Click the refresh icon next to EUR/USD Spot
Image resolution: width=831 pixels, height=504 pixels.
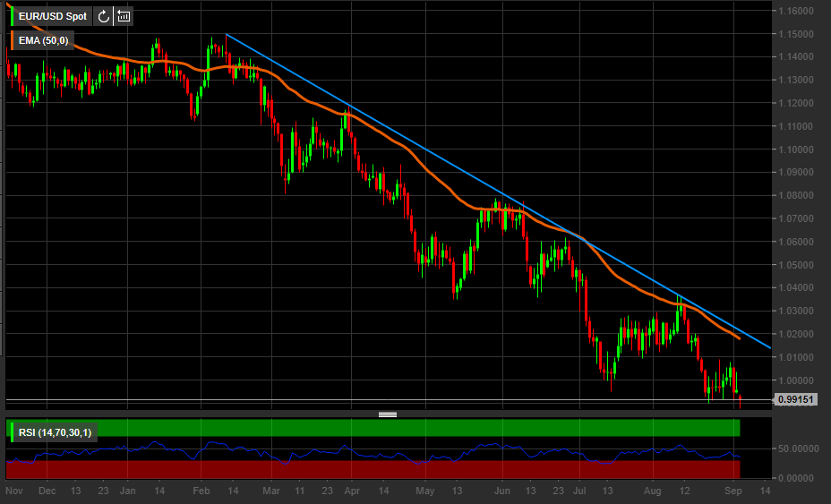[x=103, y=16]
